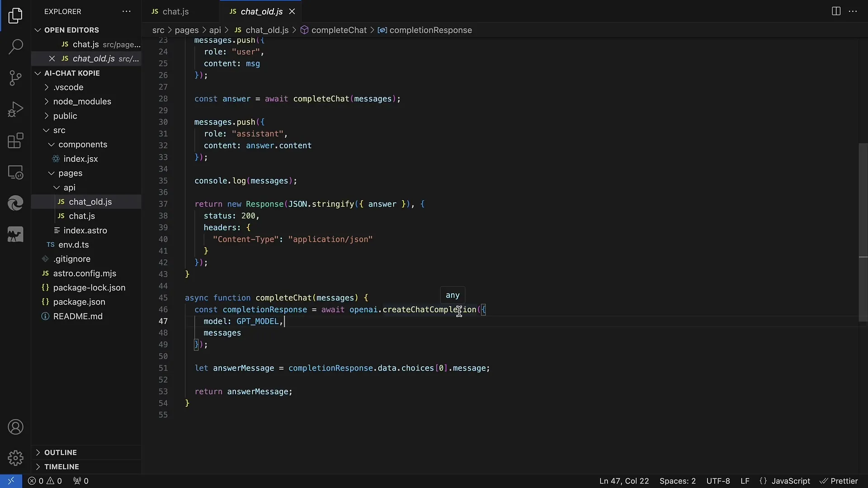Screen dimensions: 868x488
Task: Open index.astro file
Action: pos(85,230)
